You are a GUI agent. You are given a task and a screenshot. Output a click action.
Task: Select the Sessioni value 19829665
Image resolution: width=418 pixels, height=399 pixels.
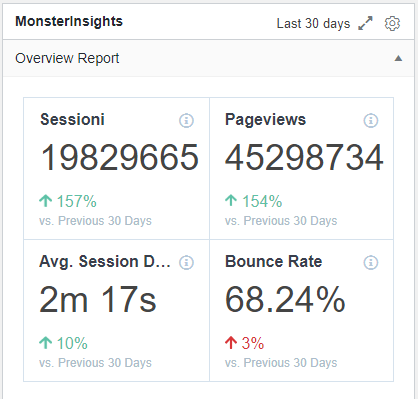120,157
